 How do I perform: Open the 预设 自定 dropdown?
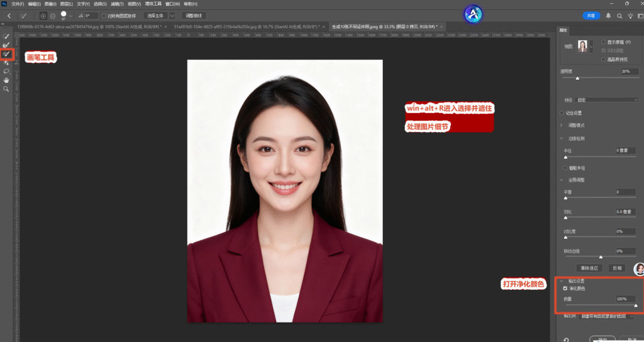[608, 100]
